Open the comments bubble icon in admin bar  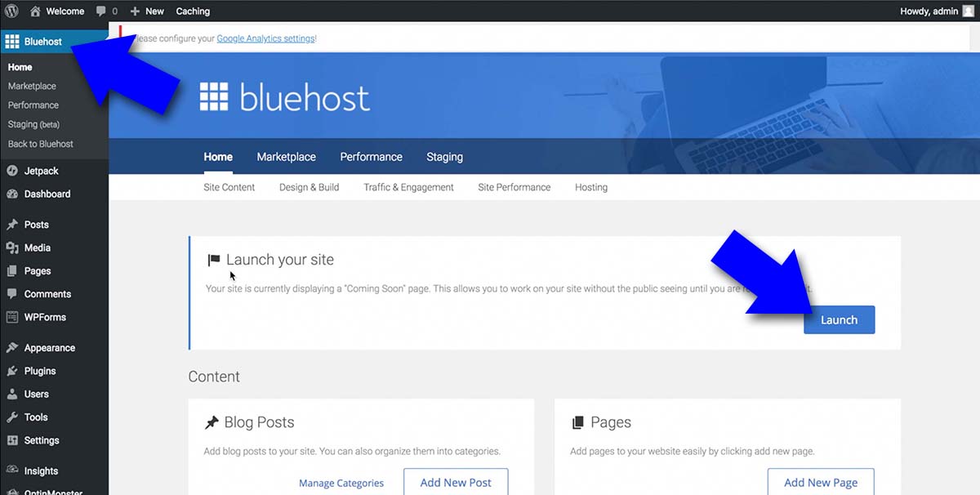point(101,11)
